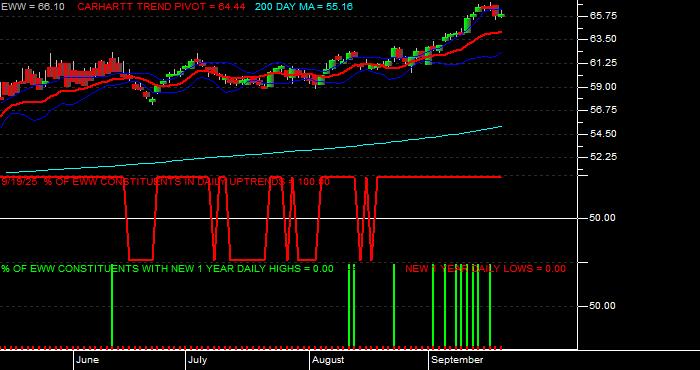
Task: Click the June month marker on the time axis
Action: pos(88,360)
